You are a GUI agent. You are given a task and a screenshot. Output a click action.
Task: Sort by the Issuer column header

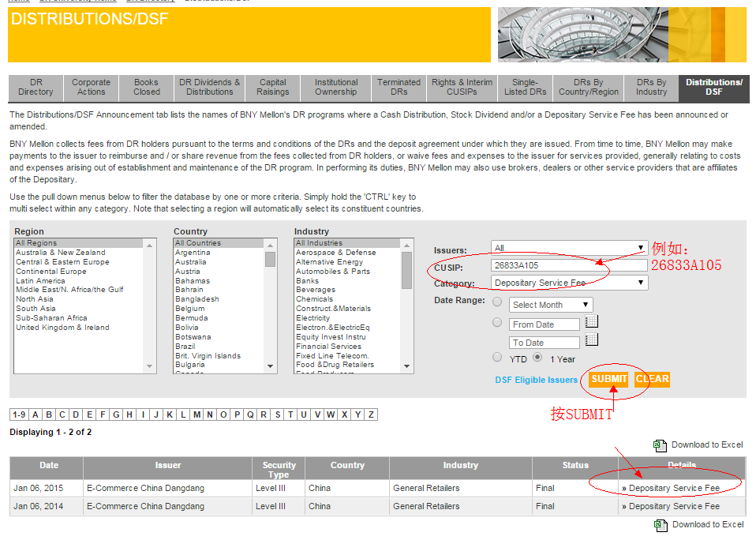(168, 465)
